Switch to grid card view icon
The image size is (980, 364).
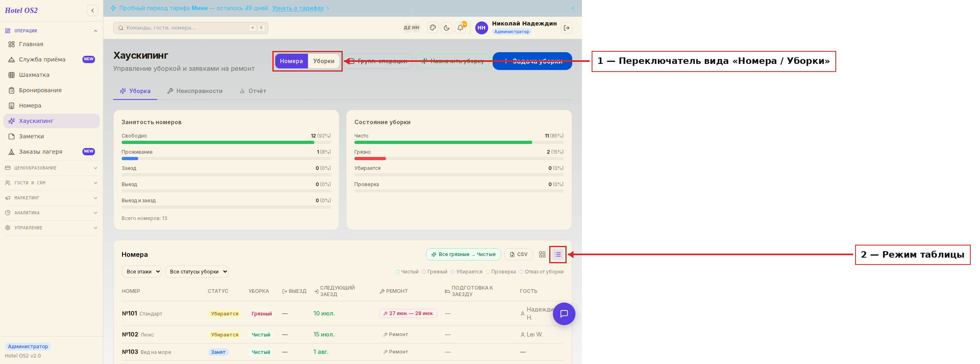coord(542,254)
